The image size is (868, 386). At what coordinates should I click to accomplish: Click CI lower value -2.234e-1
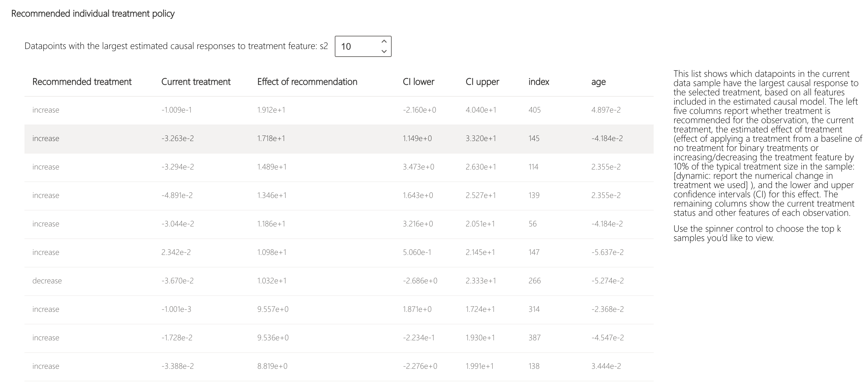[419, 338]
